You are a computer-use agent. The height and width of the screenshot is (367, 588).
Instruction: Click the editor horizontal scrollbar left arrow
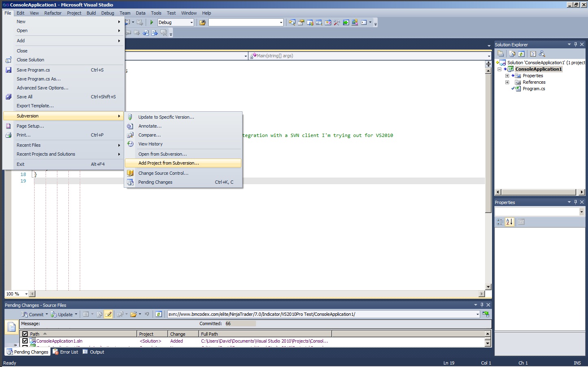(x=32, y=294)
